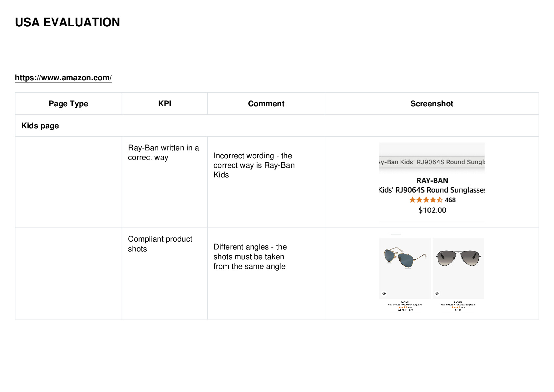Screen dimensions: 554x392
Task: Click the $102.00 price
Action: point(432,210)
